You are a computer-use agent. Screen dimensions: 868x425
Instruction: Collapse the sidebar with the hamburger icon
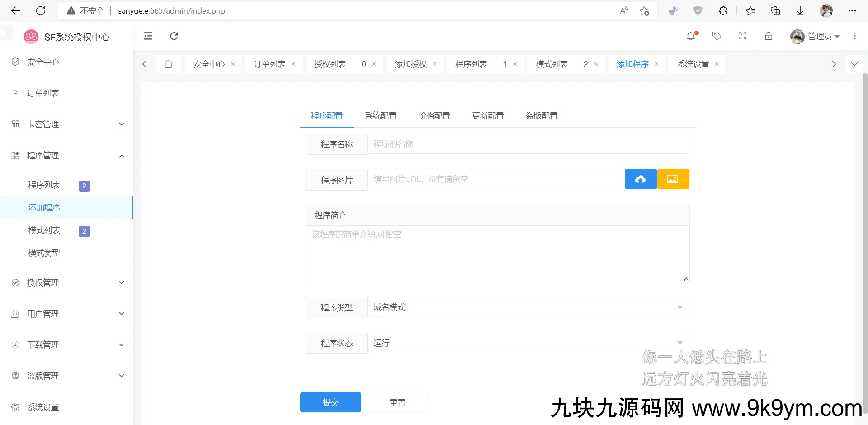[x=148, y=36]
